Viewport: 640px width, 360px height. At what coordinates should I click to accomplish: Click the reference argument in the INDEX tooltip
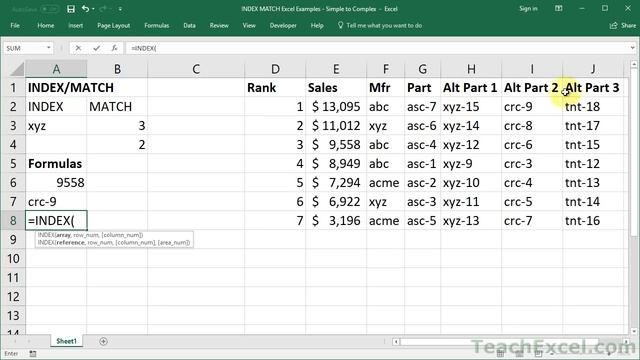coord(71,242)
